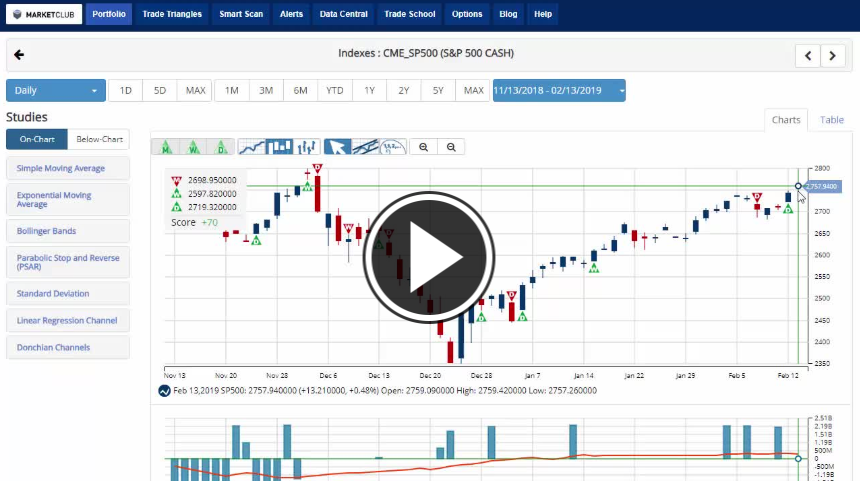Switch to OHLC bar chart style
Viewport: 860px width, 481px height.
click(x=307, y=147)
